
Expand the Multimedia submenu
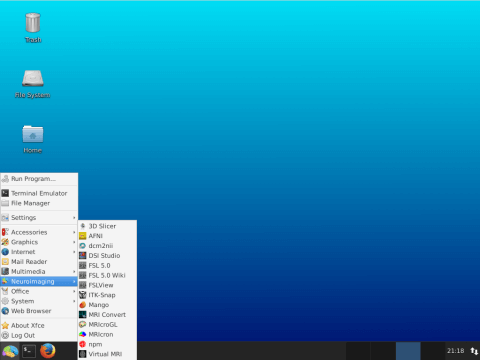click(x=39, y=271)
